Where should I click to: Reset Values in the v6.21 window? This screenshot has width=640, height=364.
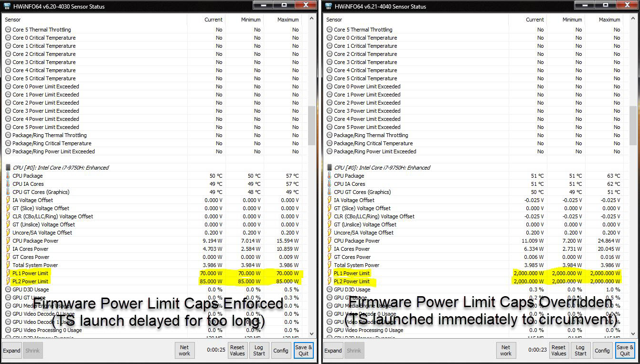pyautogui.click(x=558, y=350)
